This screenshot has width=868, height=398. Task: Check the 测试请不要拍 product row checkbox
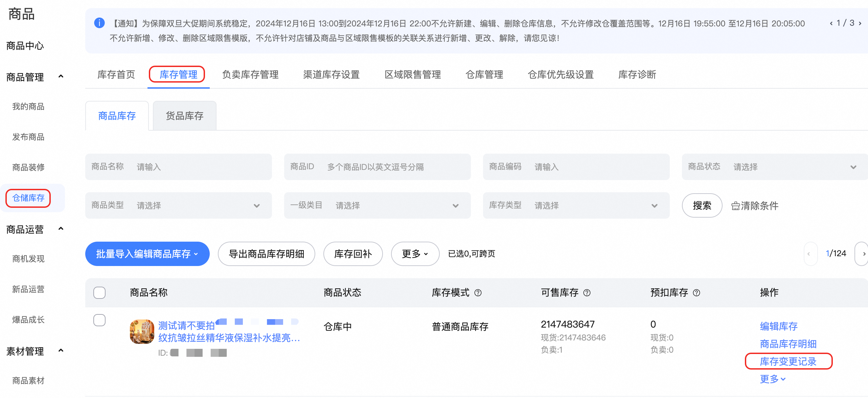[99, 320]
